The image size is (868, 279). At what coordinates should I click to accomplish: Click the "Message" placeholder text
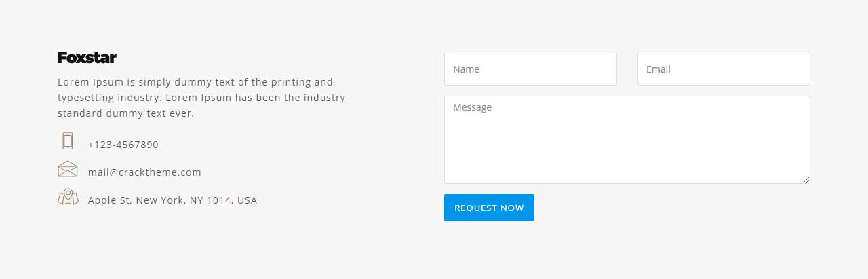pos(472,107)
